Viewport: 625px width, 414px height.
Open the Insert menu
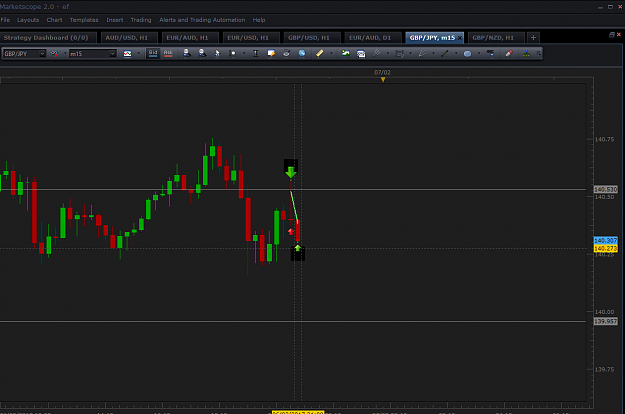tap(114, 20)
